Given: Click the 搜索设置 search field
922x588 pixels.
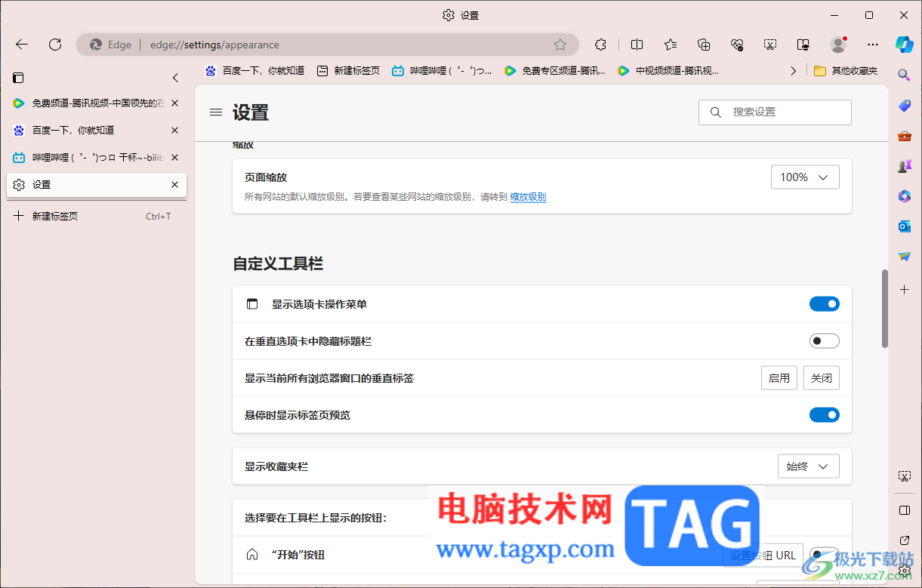Looking at the screenshot, I should [x=775, y=112].
